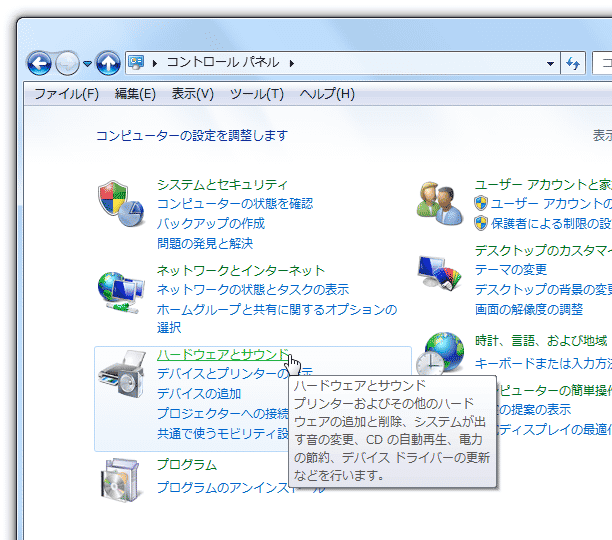
Task: Expand the arrow after コントロール パネル breadcrumb
Action: [292, 63]
